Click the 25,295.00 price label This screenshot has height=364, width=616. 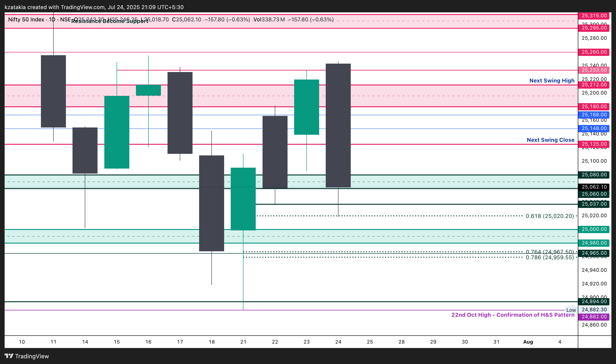pos(594,28)
